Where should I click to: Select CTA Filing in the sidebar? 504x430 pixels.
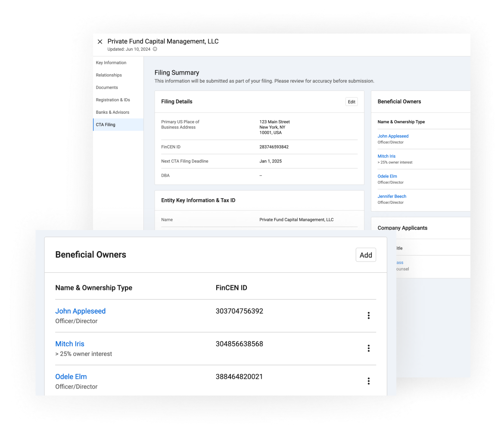[105, 125]
